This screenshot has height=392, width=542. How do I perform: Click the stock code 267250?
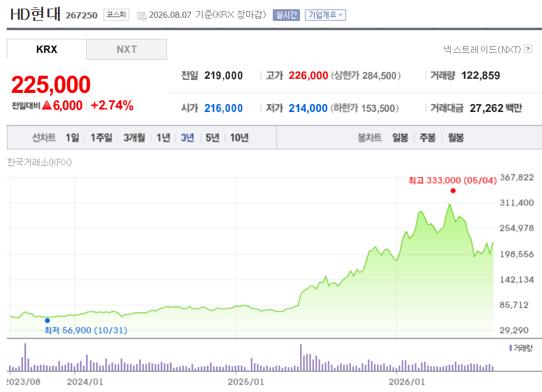tap(81, 15)
